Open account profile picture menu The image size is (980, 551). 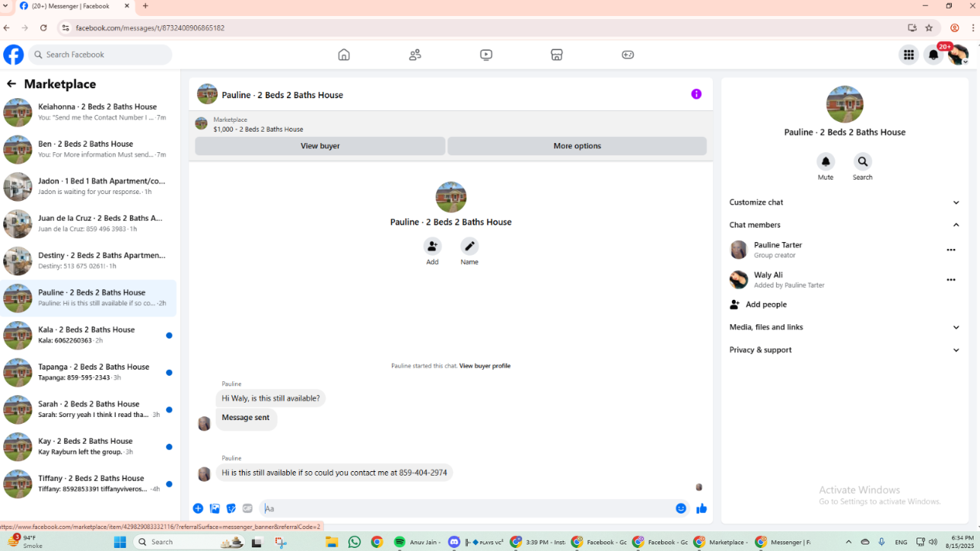[958, 55]
